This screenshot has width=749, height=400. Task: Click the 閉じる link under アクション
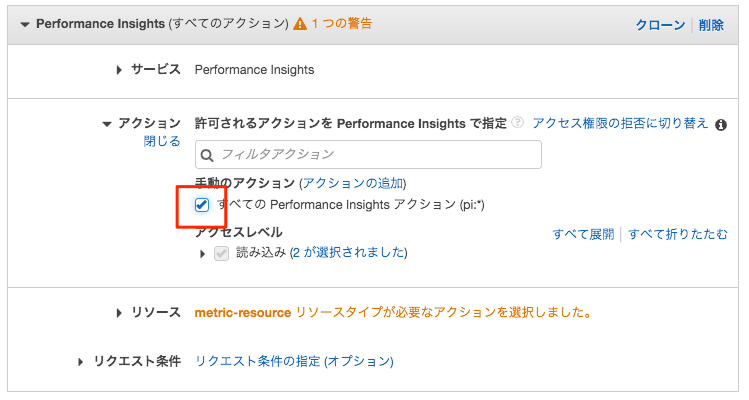tap(162, 141)
